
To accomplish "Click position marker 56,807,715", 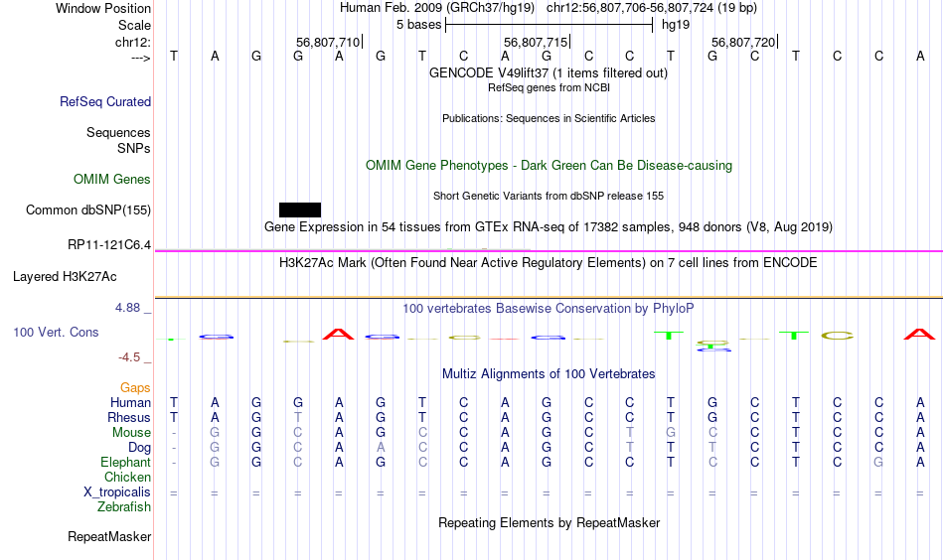I will pyautogui.click(x=537, y=42).
